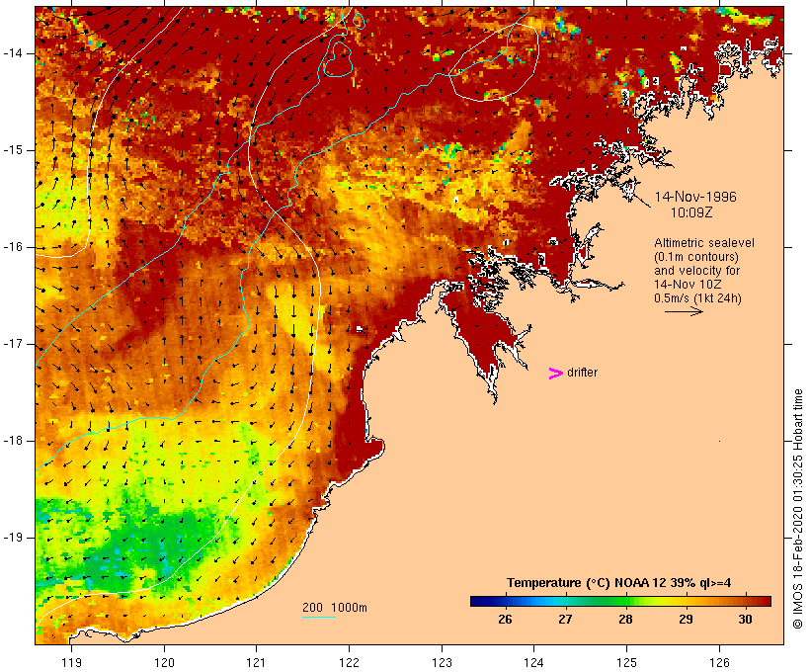Image resolution: width=810 pixels, height=672 pixels.
Task: Click the '-19' latitude axis label
Action: (x=14, y=538)
